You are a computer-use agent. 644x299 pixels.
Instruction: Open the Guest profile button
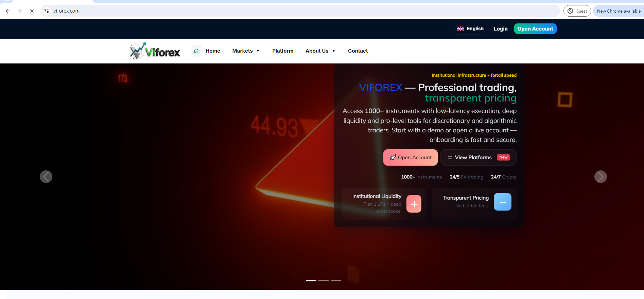[577, 11]
